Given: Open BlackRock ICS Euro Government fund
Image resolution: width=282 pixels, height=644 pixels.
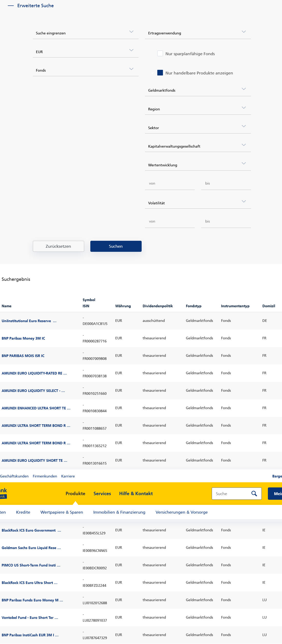Looking at the screenshot, I should click(x=31, y=530).
